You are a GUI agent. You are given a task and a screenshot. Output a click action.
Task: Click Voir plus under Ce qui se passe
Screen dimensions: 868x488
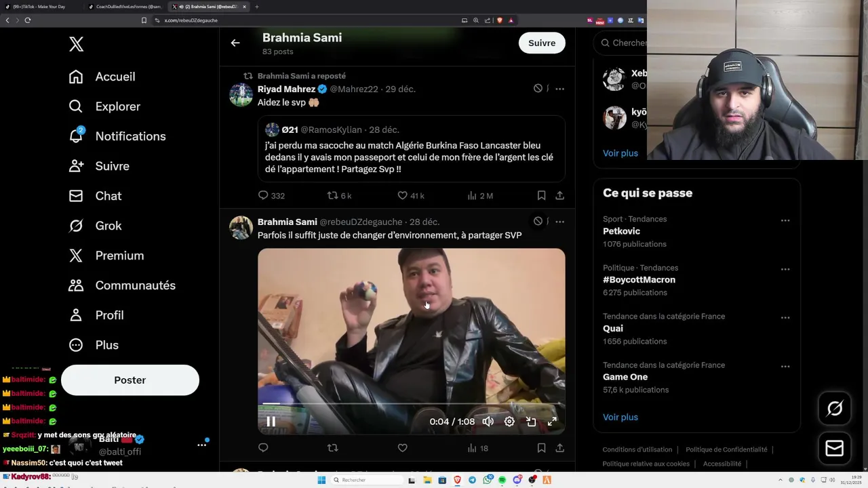coord(620,418)
